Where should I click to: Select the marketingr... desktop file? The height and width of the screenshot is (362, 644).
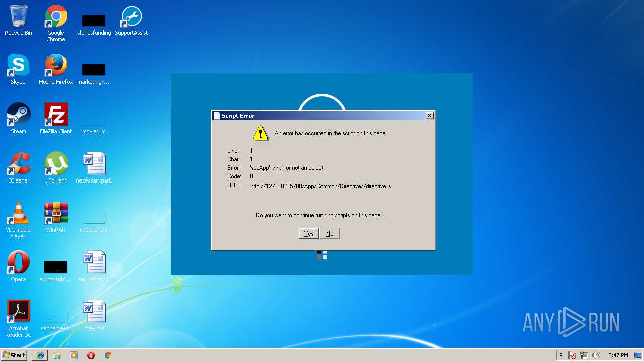click(94, 74)
